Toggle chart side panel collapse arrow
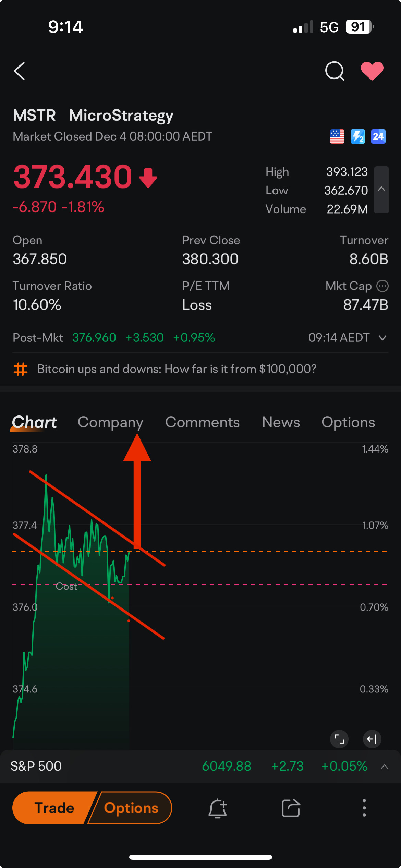The height and width of the screenshot is (868, 401). pos(372,739)
